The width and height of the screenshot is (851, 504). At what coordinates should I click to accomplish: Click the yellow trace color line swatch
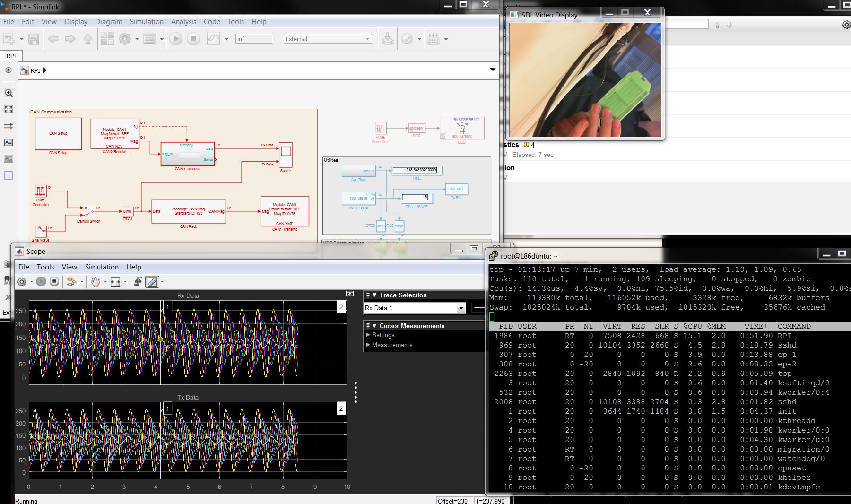479,308
